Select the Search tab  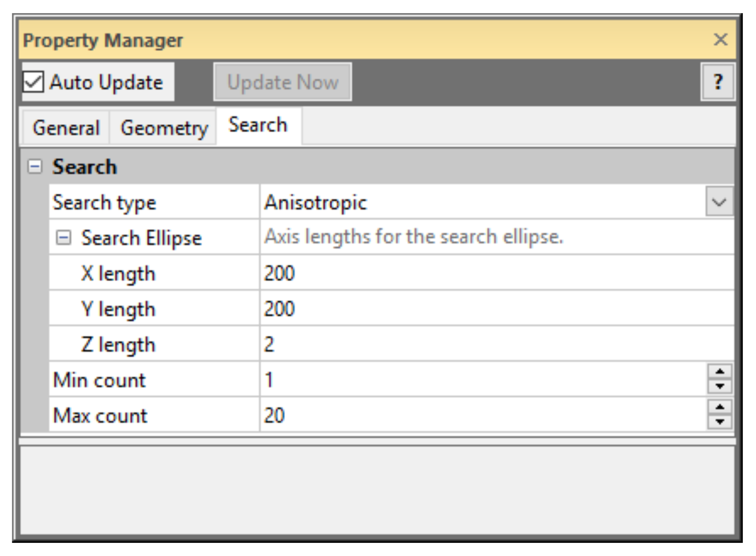pyautogui.click(x=258, y=125)
